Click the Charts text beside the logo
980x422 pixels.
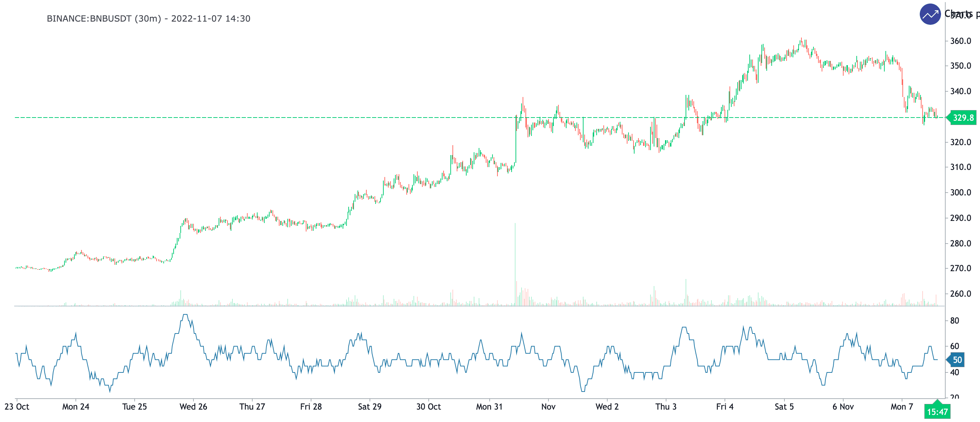tap(958, 14)
